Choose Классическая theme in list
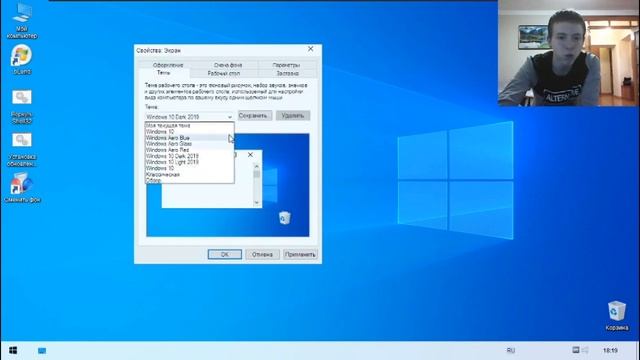640x360 pixels. [189, 174]
